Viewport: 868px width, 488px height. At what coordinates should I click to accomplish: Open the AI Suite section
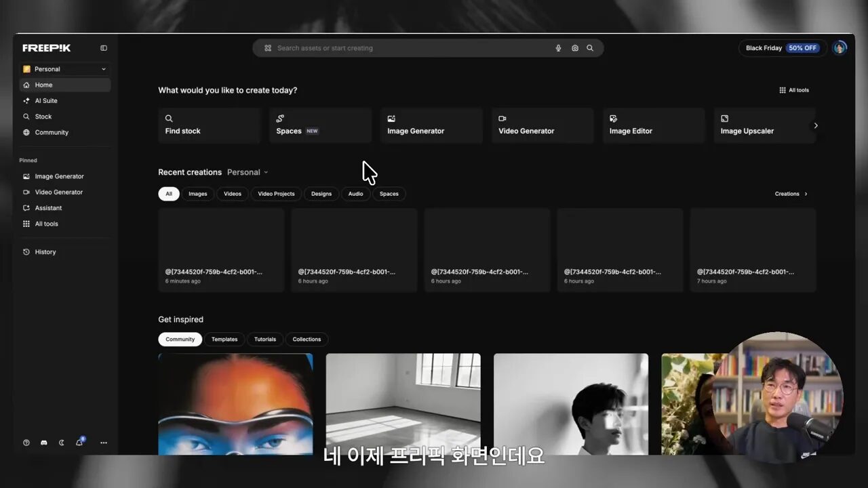coord(45,100)
